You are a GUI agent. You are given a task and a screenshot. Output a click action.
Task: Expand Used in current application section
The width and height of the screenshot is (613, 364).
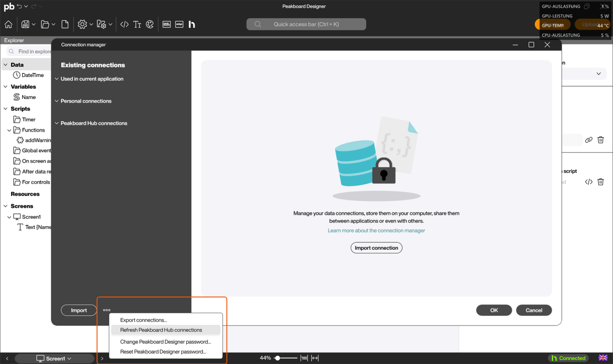(92, 79)
